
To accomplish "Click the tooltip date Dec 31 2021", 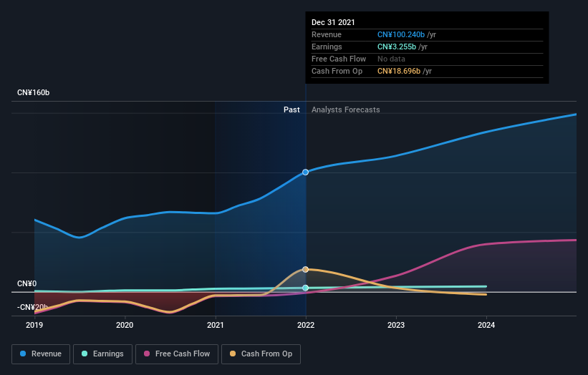I will tap(333, 22).
